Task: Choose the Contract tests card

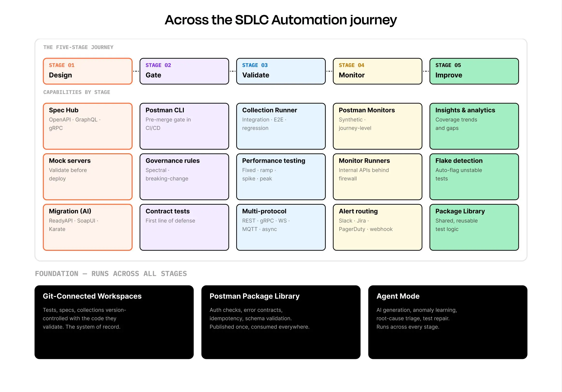Action: (x=184, y=227)
